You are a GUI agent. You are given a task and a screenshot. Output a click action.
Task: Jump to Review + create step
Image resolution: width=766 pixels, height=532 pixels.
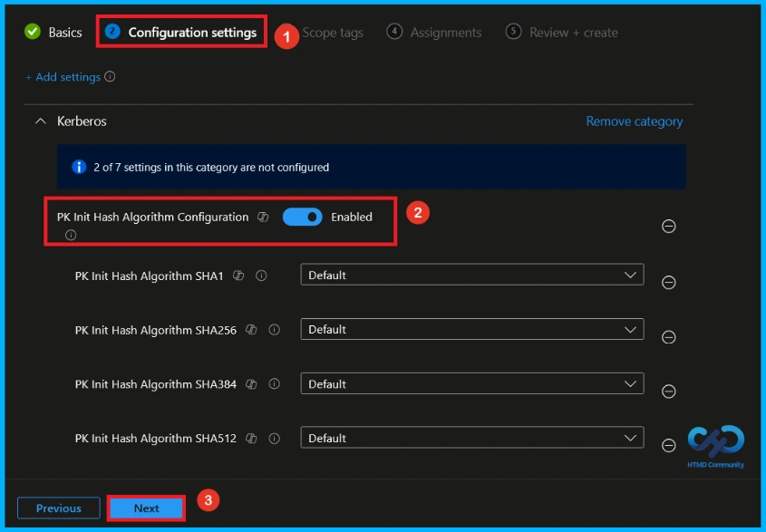(562, 33)
